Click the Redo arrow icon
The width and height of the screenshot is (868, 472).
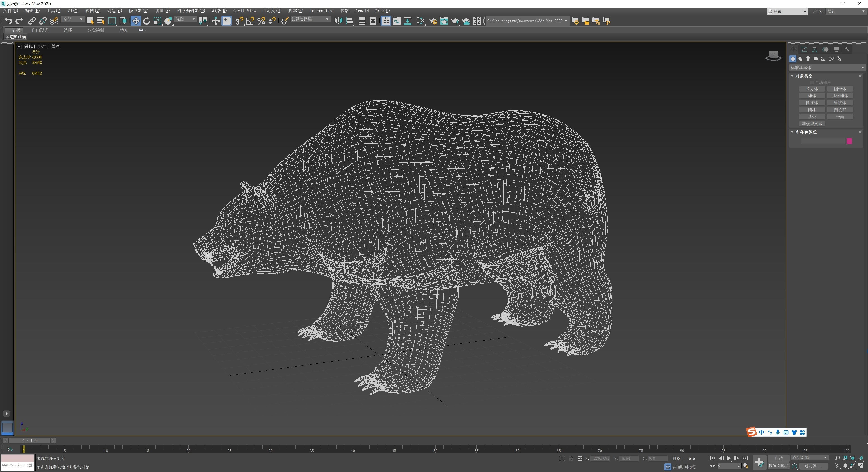[x=19, y=21]
